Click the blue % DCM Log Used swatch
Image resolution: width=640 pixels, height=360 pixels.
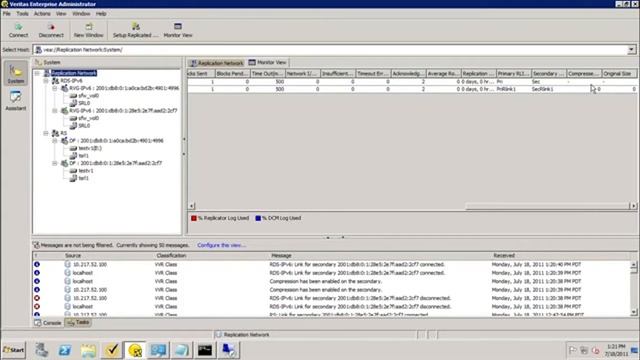point(258,218)
